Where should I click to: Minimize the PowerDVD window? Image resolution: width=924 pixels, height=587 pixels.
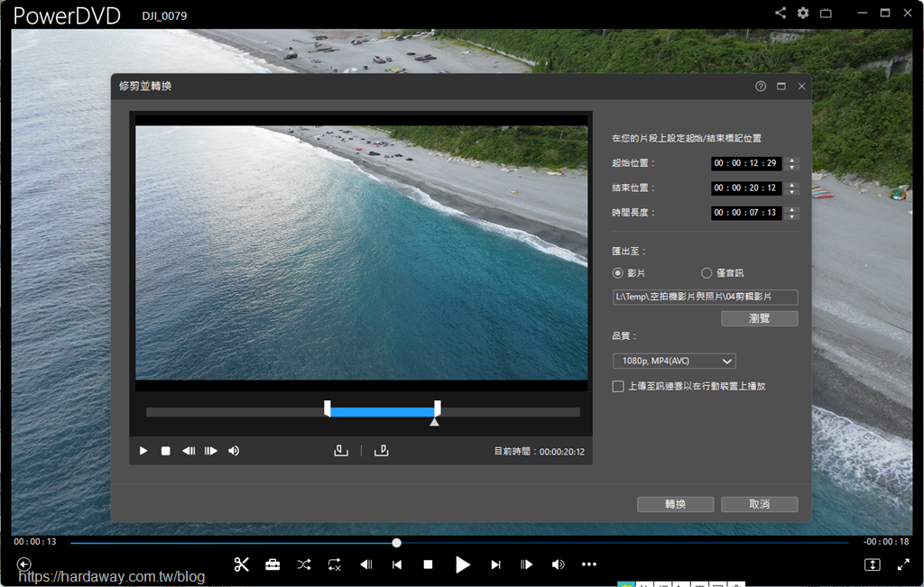pyautogui.click(x=862, y=13)
